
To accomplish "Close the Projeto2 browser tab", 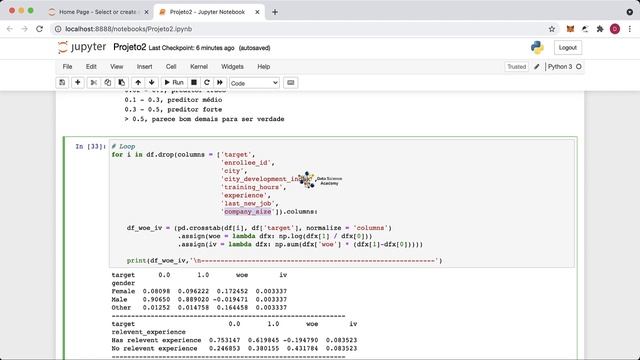I will click(257, 12).
